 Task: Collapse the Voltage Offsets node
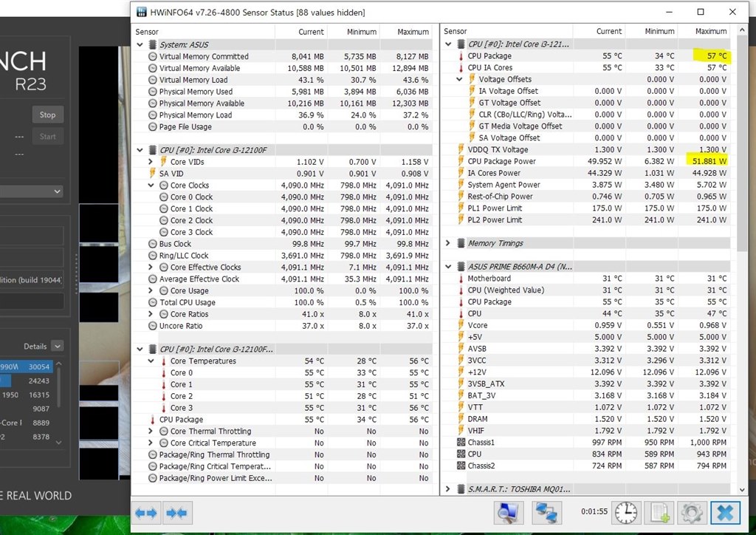click(x=459, y=80)
